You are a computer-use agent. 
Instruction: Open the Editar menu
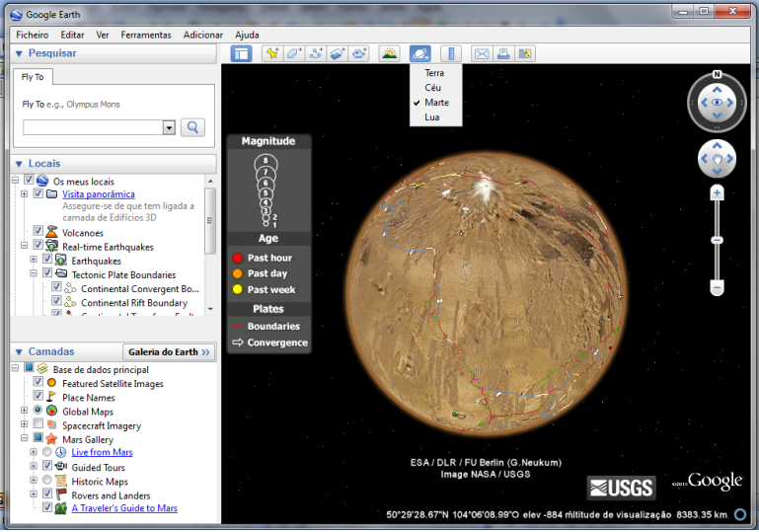[x=72, y=35]
